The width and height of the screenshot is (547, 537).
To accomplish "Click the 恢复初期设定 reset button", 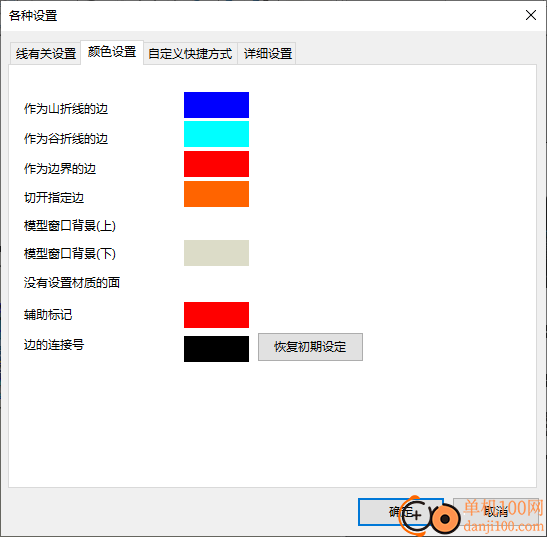I will (x=310, y=347).
